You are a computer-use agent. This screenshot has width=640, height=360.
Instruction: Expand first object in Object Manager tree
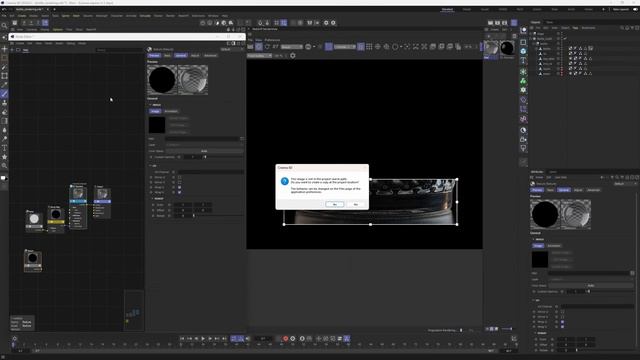(531, 33)
